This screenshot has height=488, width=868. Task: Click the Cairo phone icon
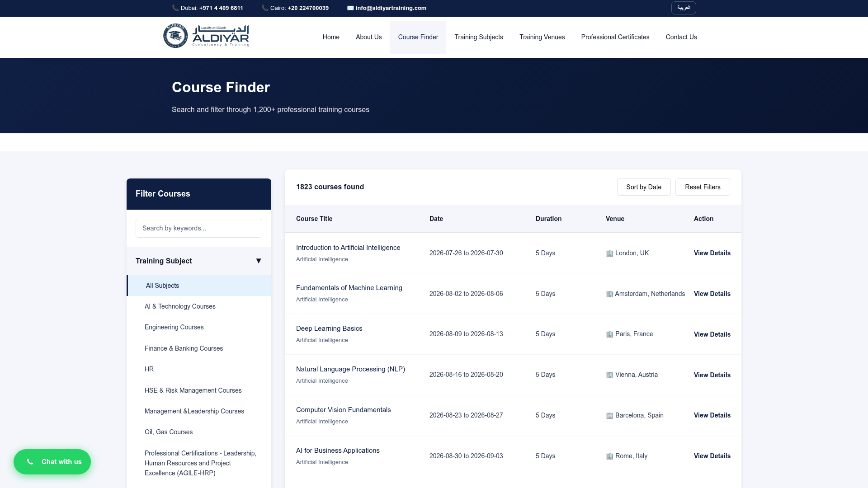(x=265, y=8)
